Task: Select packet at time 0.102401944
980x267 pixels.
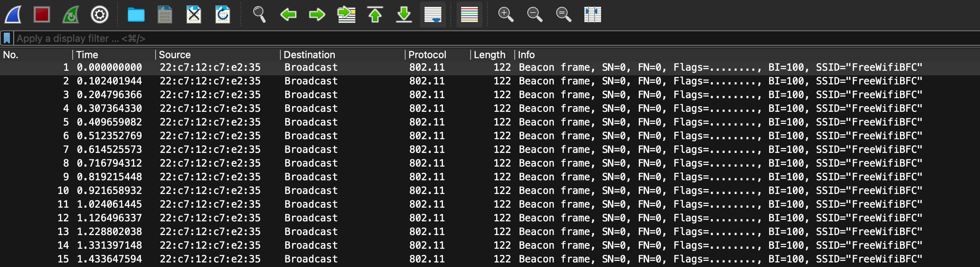Action: (490, 81)
